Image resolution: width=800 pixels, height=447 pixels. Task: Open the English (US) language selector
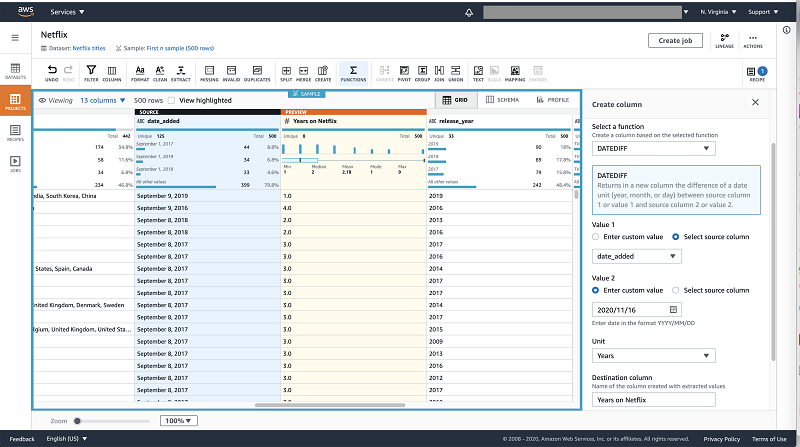pos(67,439)
